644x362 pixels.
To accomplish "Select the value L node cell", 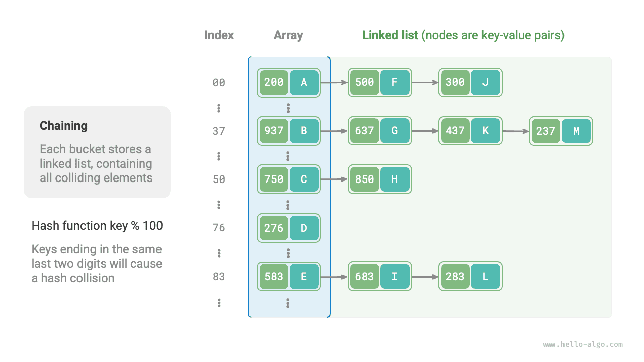I will [485, 276].
